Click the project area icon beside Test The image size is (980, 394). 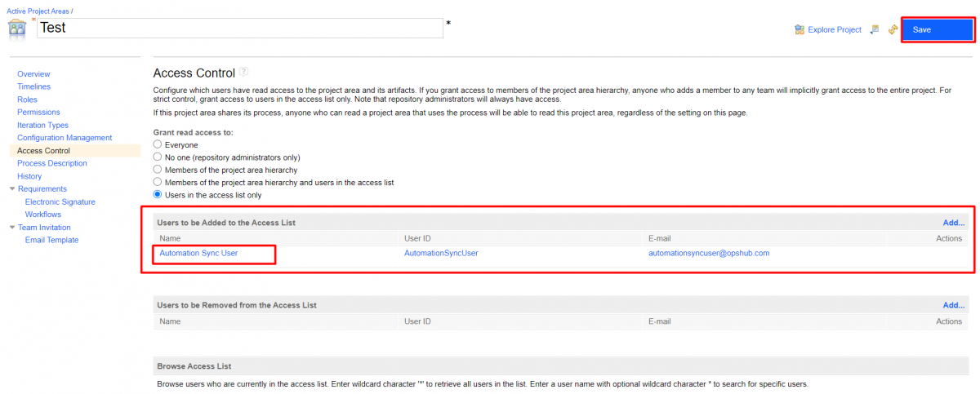pyautogui.click(x=17, y=29)
